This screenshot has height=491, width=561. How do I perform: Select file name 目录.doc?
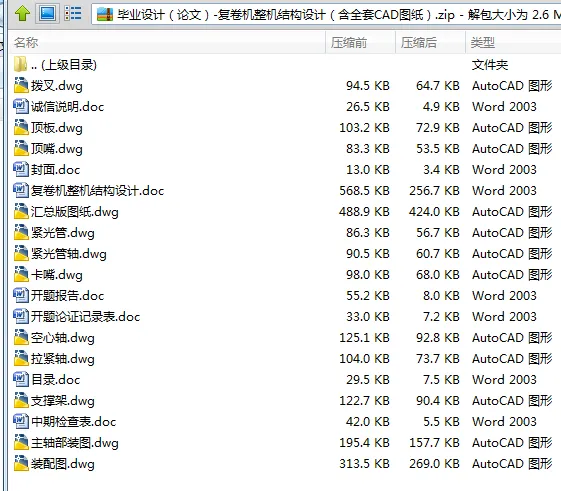[55, 380]
